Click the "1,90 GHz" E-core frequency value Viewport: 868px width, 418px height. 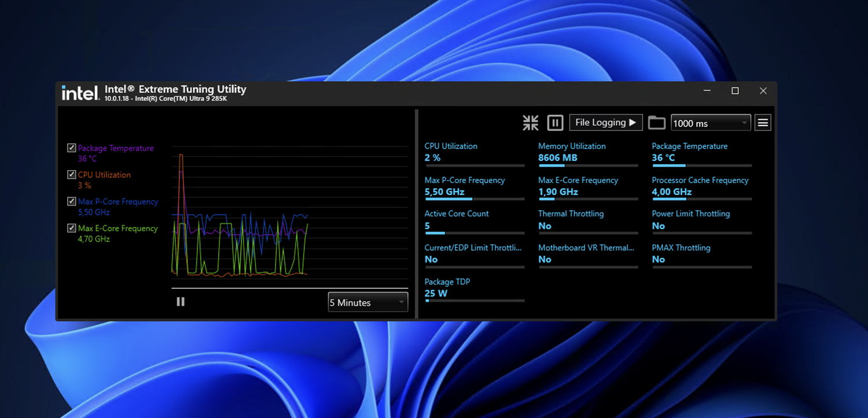pos(558,192)
